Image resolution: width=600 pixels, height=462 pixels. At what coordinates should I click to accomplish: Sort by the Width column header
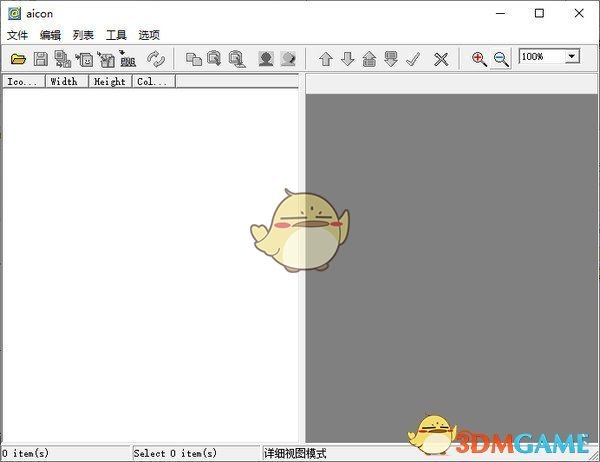[67, 82]
